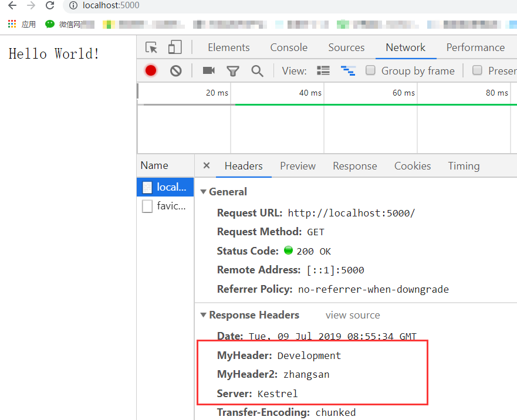Enable Group by frame
Screen dimensions: 517x420
[x=370, y=70]
